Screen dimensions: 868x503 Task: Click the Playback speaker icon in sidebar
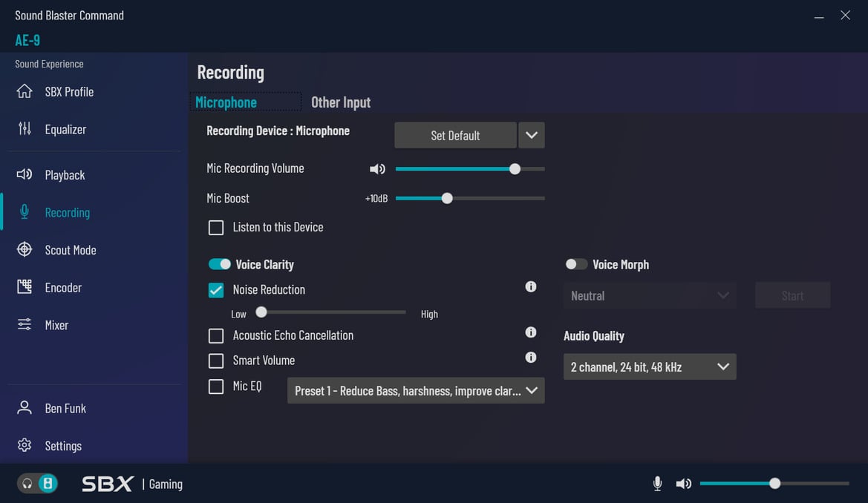(x=25, y=174)
